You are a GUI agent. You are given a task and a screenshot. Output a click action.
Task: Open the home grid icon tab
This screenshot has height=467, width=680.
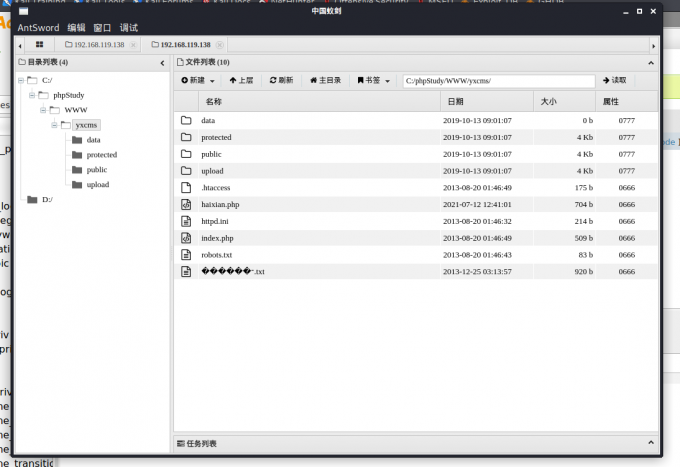coord(39,44)
